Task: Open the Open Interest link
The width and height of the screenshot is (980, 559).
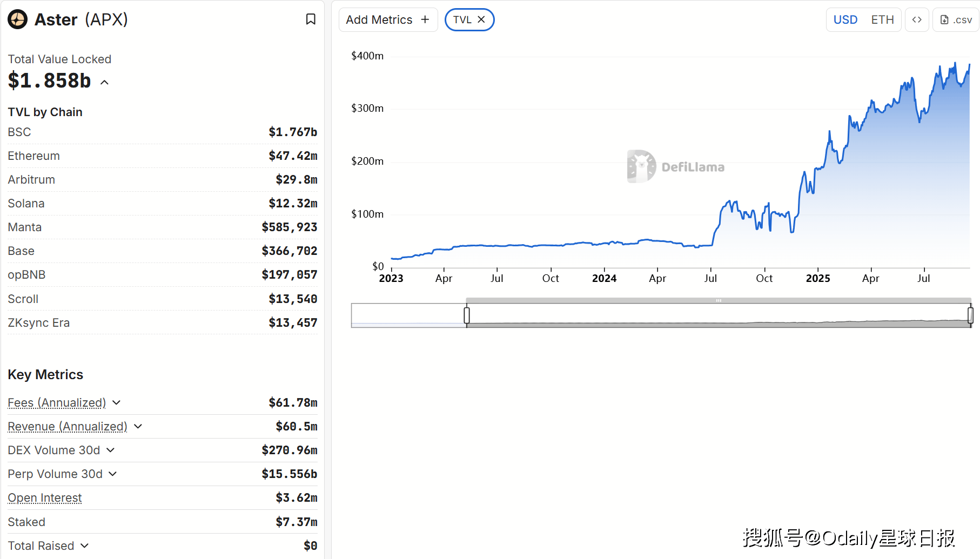Action: (44, 497)
